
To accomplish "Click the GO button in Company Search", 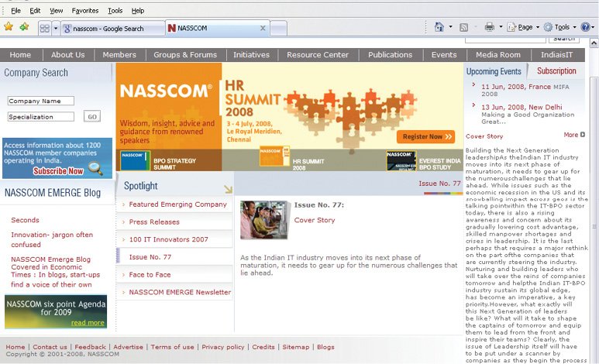I will click(x=92, y=116).
